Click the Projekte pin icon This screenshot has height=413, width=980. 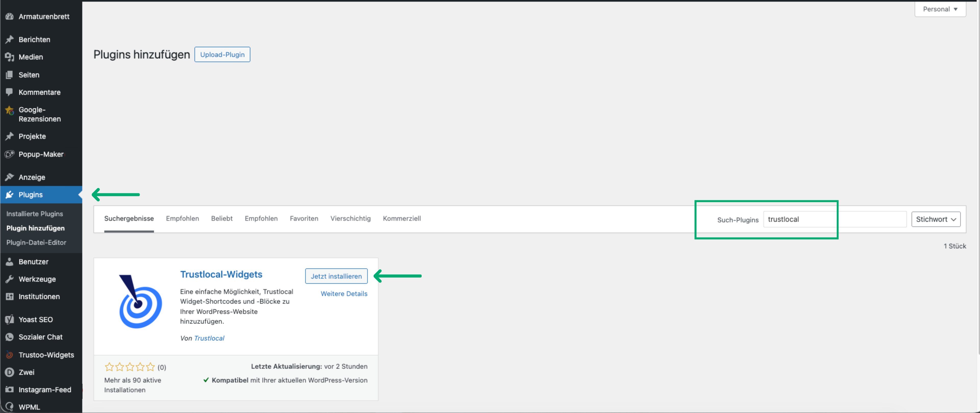coord(9,136)
